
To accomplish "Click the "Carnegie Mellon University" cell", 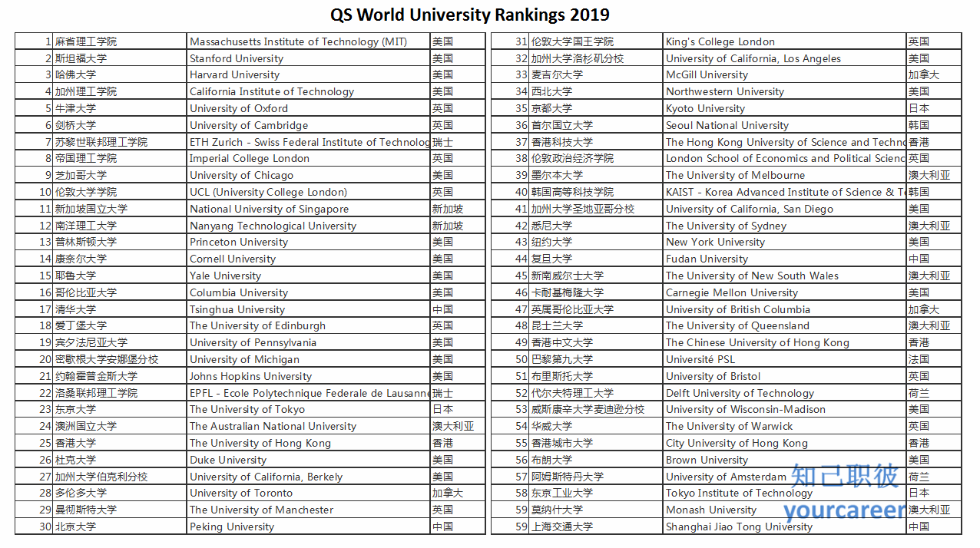I will click(785, 292).
